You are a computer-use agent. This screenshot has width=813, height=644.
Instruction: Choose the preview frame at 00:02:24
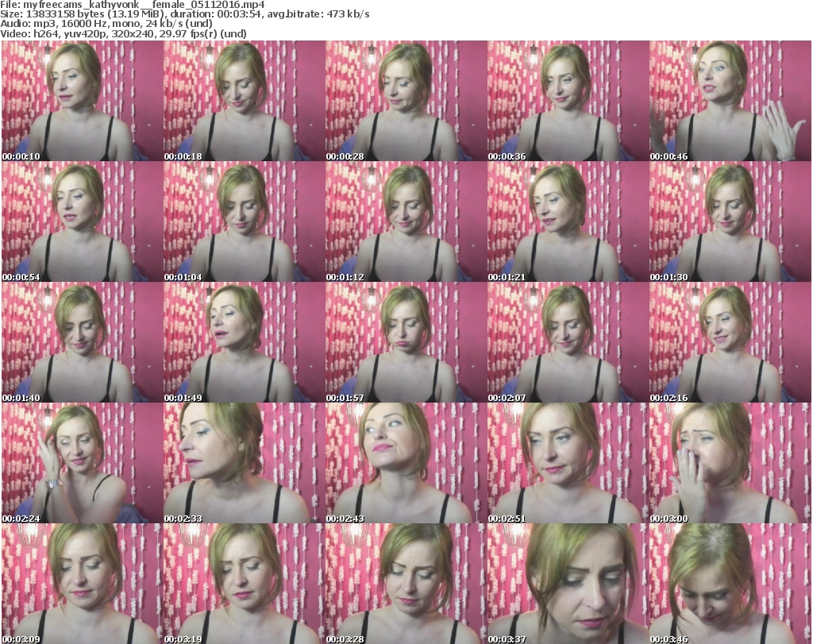[83, 463]
